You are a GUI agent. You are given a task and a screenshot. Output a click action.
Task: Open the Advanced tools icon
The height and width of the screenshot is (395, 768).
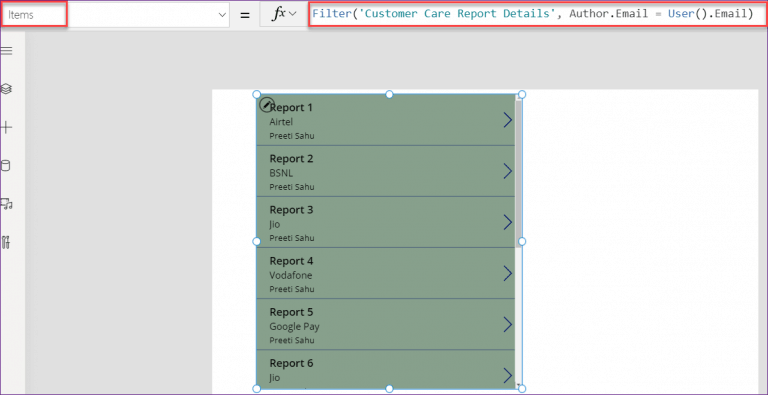6,242
